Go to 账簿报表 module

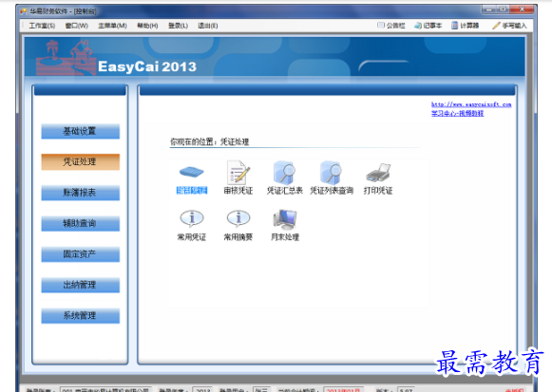tap(80, 193)
